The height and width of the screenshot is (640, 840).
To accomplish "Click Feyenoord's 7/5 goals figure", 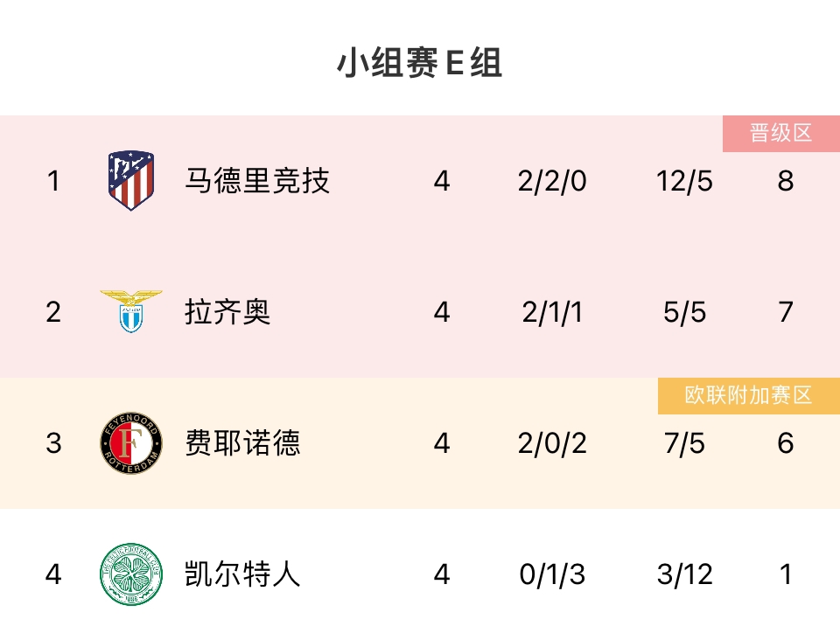I will pyautogui.click(x=684, y=443).
